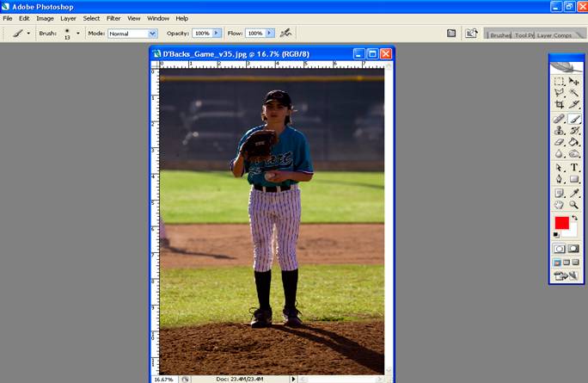This screenshot has height=383, width=588.
Task: Click the white background color swatch
Action: (x=572, y=232)
